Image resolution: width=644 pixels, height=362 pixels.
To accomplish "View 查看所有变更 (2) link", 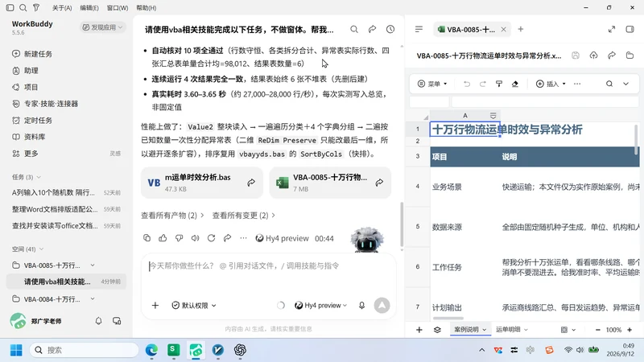I will coord(244,215).
